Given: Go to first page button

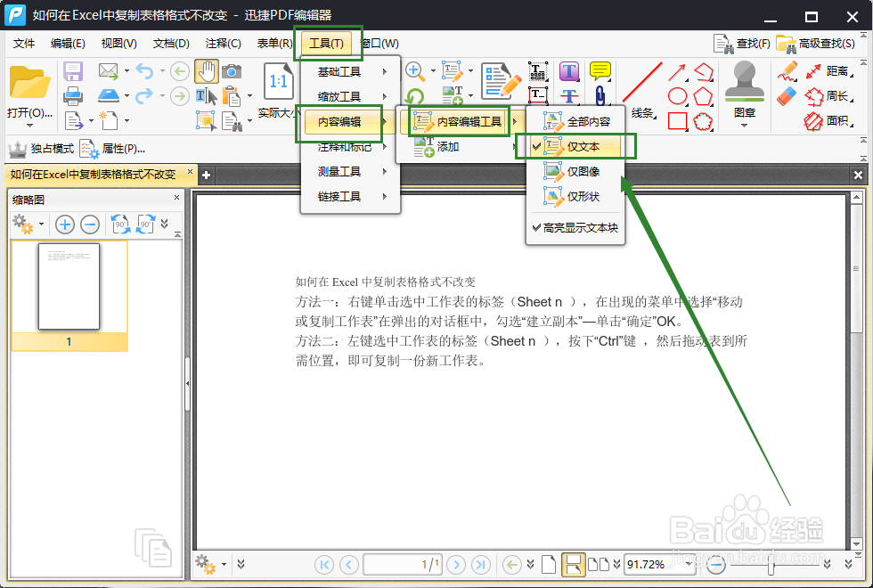Looking at the screenshot, I should point(324,565).
